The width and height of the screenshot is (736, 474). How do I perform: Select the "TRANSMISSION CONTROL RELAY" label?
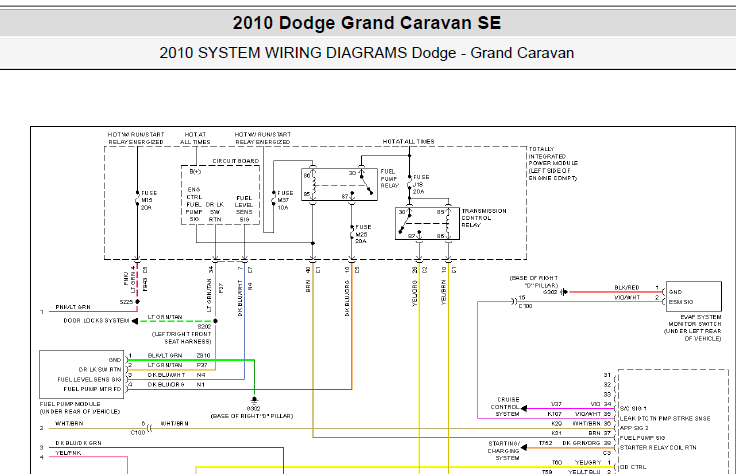click(484, 218)
